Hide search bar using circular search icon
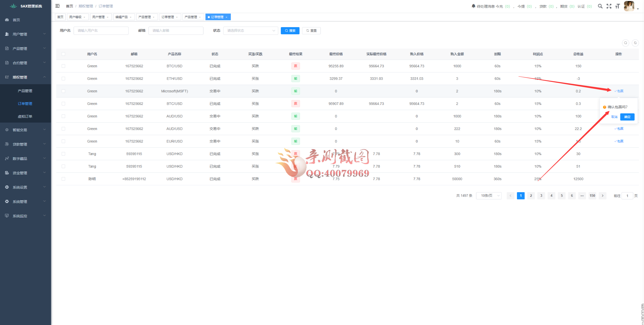Image resolution: width=644 pixels, height=325 pixels. coord(625,43)
